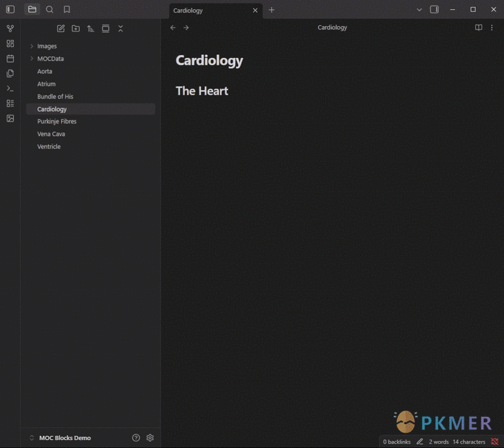Click the Cardiology title in note header
Viewport: 504px width, 448px height.
(333, 28)
